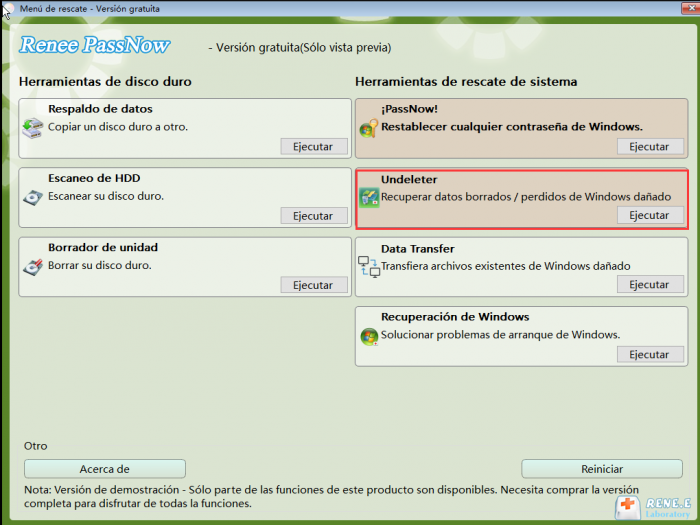
Task: Run Recuperación de Windows
Action: click(x=650, y=354)
